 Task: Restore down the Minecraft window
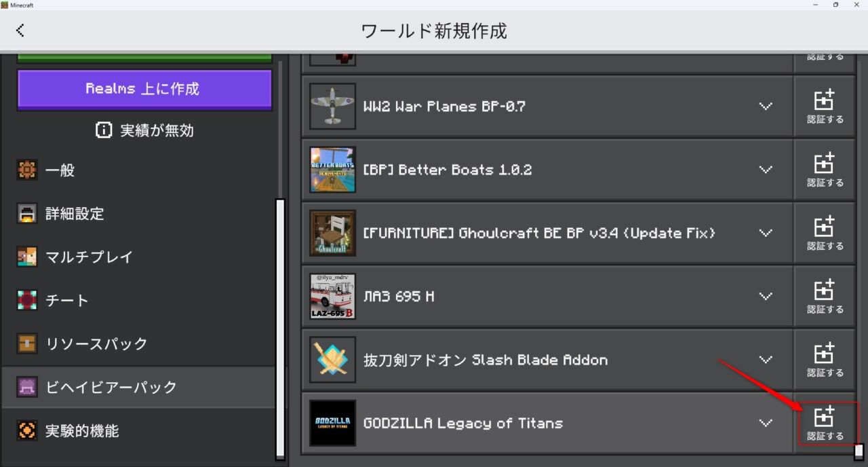point(835,5)
